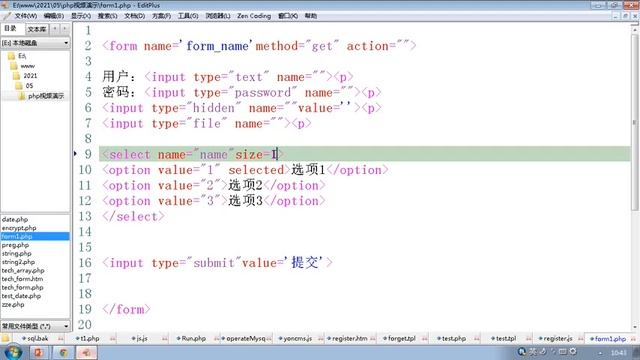Viewport: 640px width, 360px height.
Task: Switch to the 文本库 sidebar tab
Action: pos(37,29)
